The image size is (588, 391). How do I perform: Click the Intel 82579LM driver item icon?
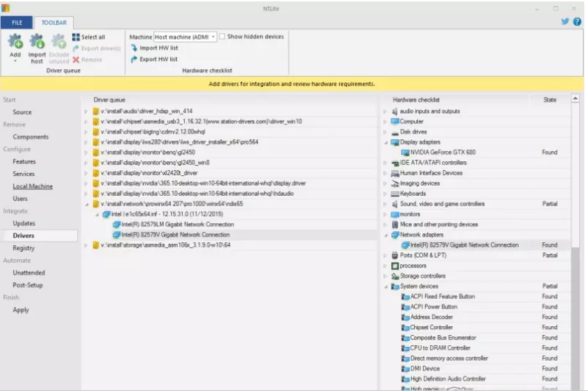[116, 225]
